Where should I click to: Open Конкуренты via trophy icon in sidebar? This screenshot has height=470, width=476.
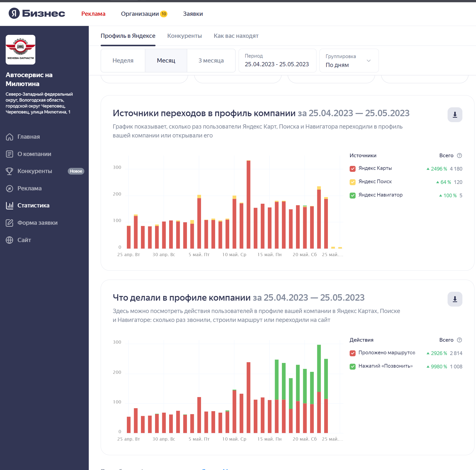click(x=9, y=171)
